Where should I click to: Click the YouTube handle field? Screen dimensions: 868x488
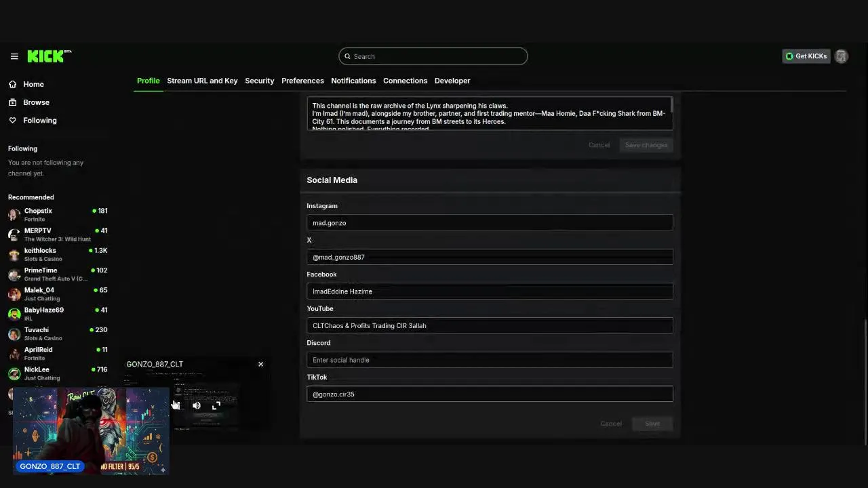click(x=490, y=325)
